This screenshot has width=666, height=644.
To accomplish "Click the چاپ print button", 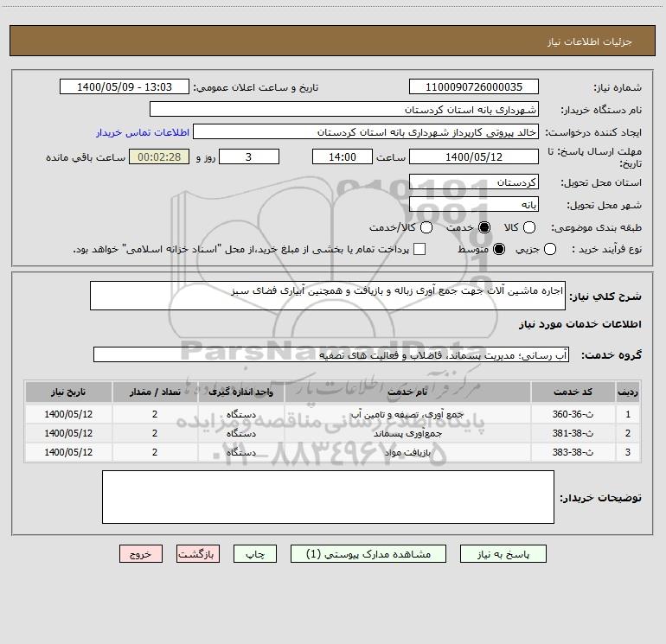I will (255, 554).
